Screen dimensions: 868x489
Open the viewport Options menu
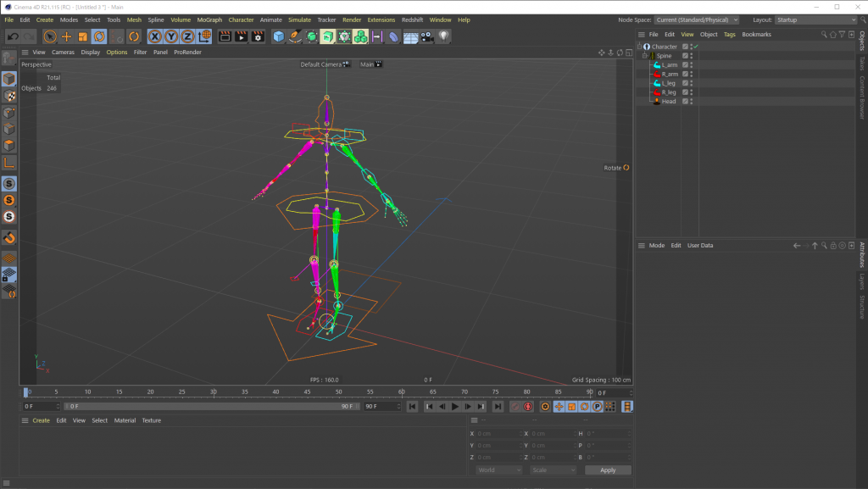(x=117, y=52)
